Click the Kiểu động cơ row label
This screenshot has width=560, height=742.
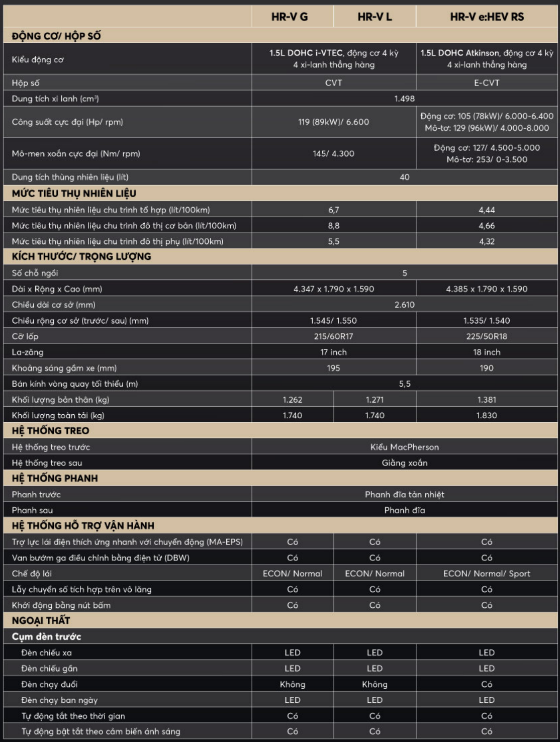tap(38, 59)
